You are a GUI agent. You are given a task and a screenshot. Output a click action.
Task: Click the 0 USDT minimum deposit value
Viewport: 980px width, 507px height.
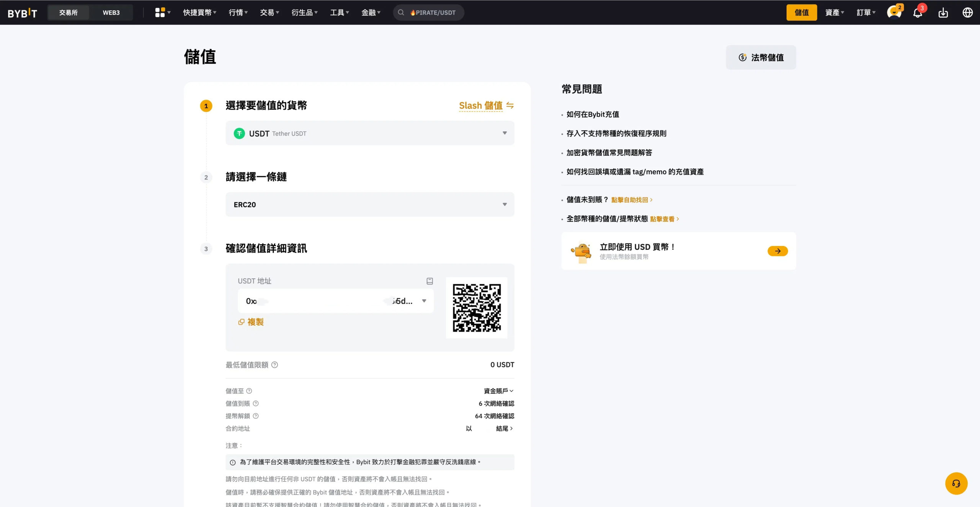pos(502,365)
